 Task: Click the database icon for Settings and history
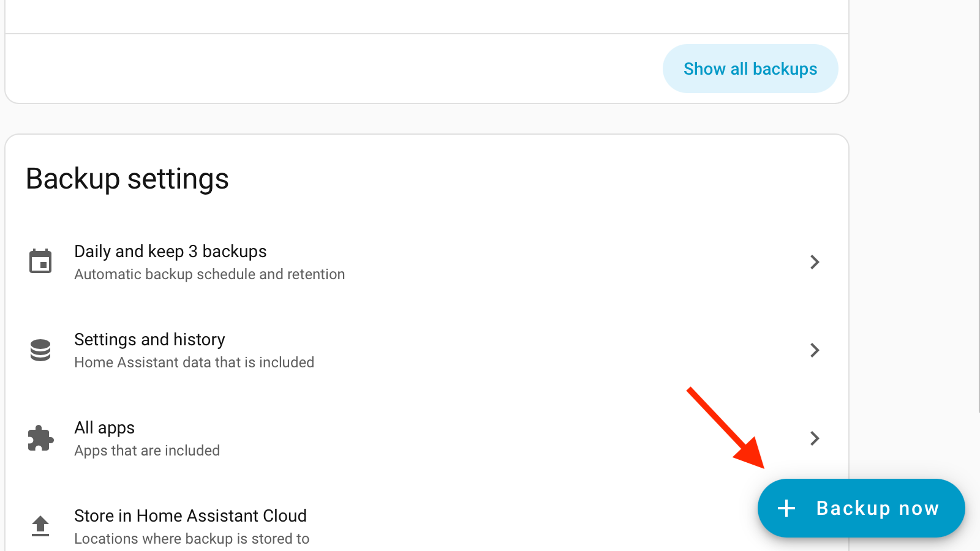(x=40, y=350)
